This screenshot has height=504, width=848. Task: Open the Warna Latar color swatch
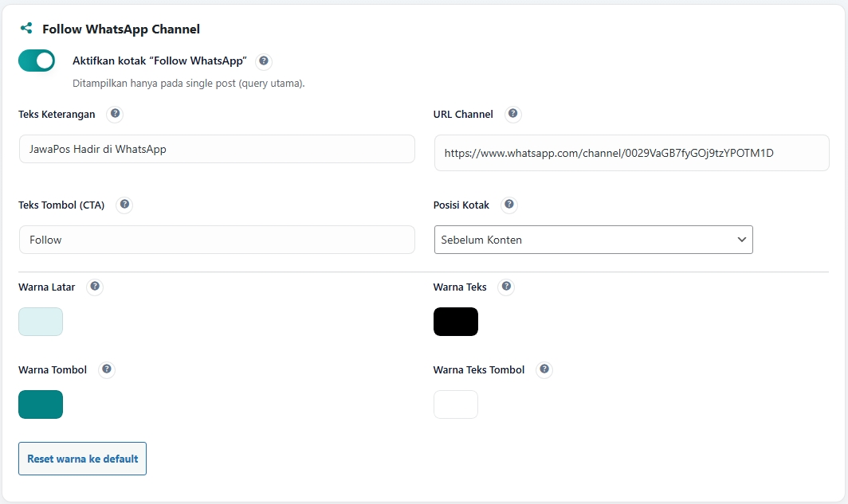pos(41,322)
